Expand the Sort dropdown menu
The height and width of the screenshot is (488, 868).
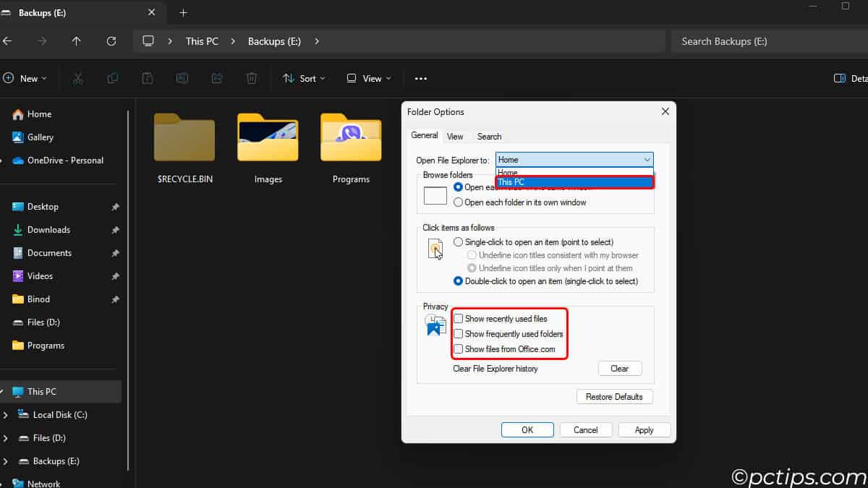tap(304, 78)
